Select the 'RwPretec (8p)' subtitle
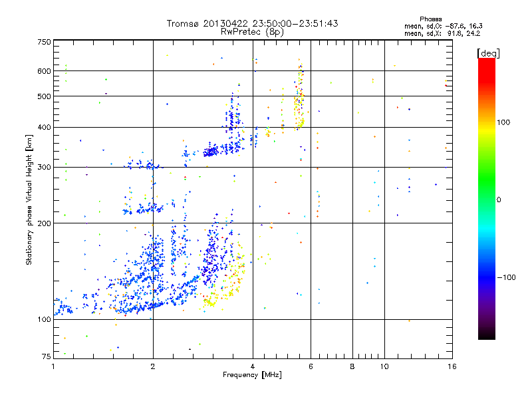The image size is (532, 399). point(252,32)
